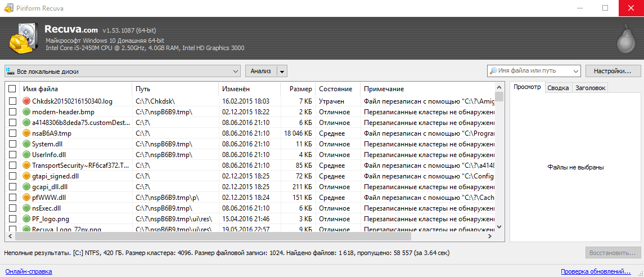The height and width of the screenshot is (277, 644).
Task: Click green status dot for modern-header.bmp
Action: click(26, 112)
